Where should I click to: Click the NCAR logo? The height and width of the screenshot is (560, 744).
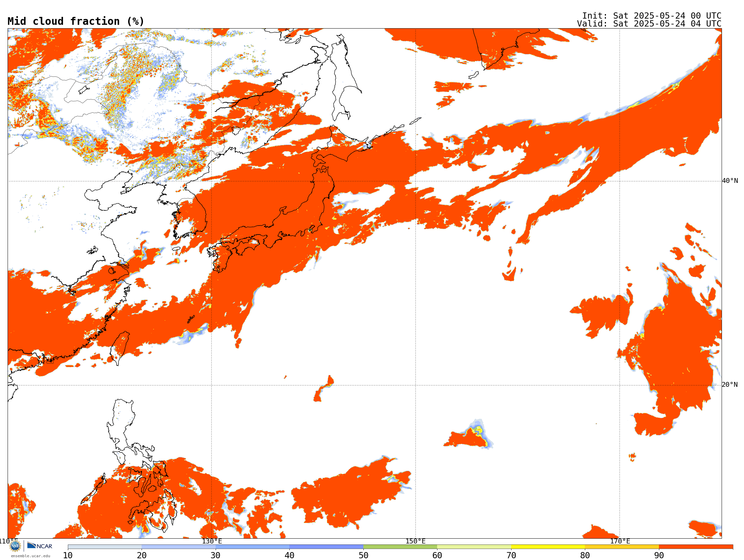click(x=40, y=546)
